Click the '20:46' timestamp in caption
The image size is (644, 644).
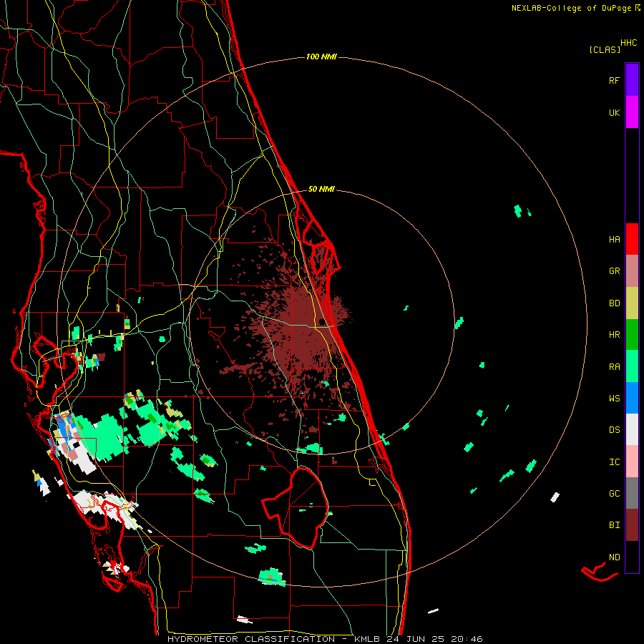click(x=467, y=639)
